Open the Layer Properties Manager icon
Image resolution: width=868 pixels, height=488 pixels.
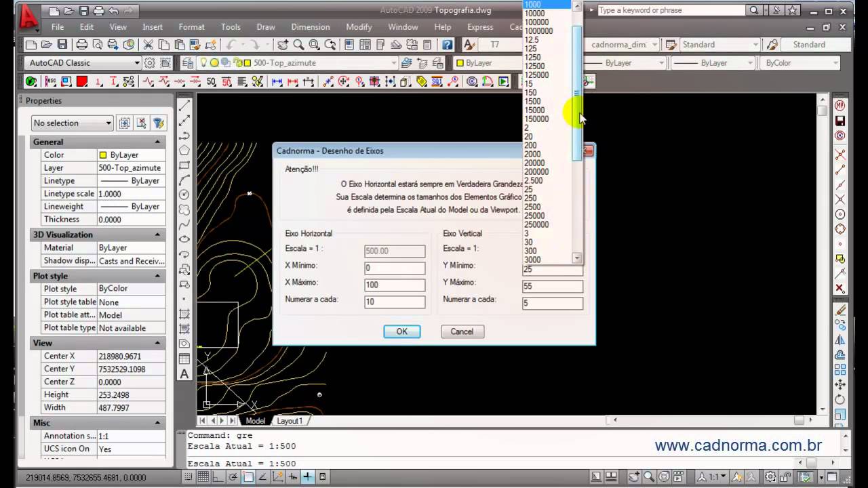click(188, 62)
